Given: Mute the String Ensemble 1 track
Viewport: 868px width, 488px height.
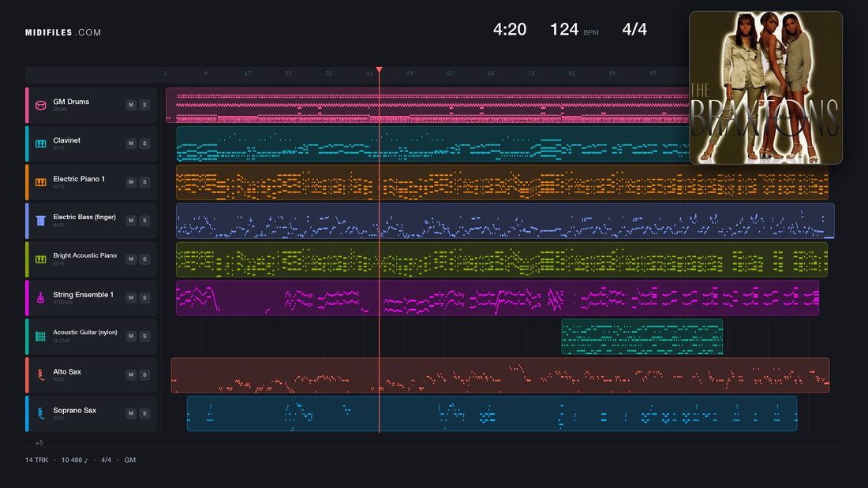Looking at the screenshot, I should pos(131,298).
